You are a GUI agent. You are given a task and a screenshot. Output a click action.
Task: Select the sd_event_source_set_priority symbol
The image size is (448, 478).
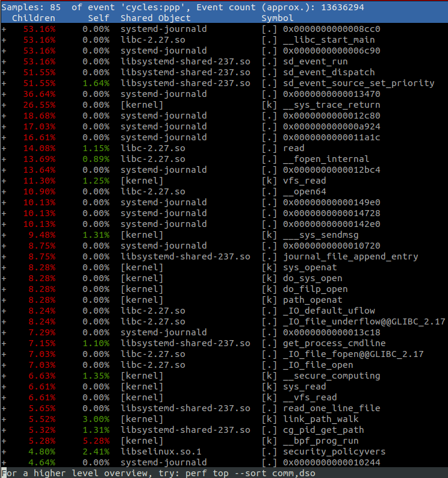[x=358, y=83]
